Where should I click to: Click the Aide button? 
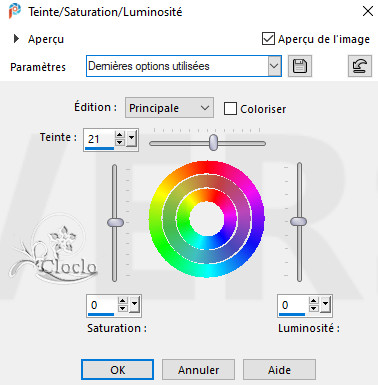[279, 370]
